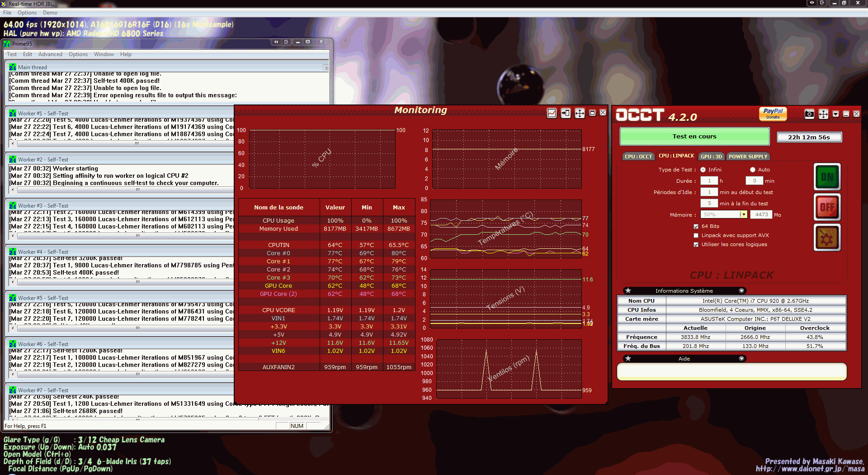The image size is (868, 475).
Task: Open the Demo menu of HDR IBL
Action: (50, 13)
